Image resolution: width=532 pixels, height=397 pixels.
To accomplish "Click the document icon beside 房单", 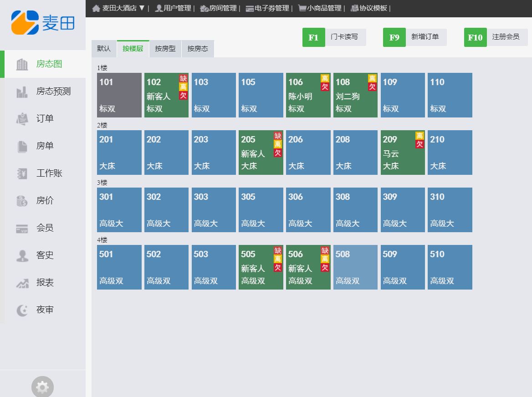I will point(22,146).
